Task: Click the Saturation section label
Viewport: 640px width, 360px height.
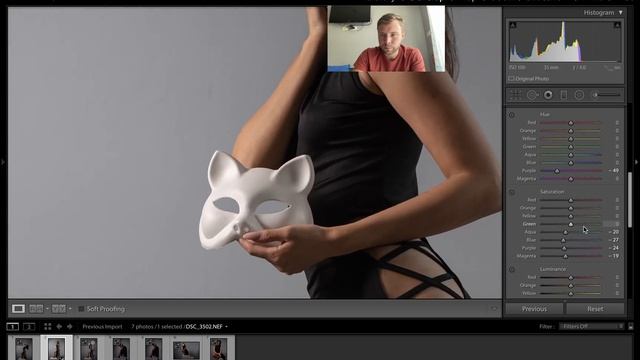Action: click(x=552, y=192)
